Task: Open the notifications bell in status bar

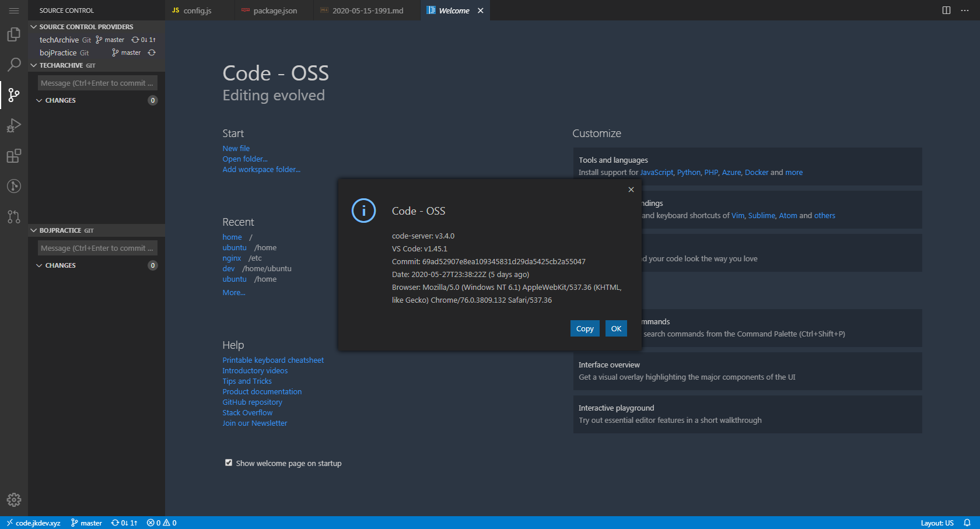Action: (967, 523)
